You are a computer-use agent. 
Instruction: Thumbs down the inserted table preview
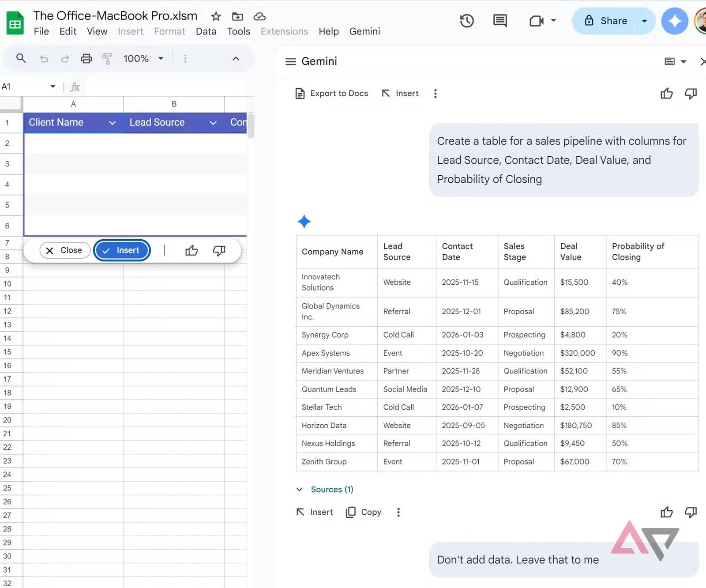[219, 250]
